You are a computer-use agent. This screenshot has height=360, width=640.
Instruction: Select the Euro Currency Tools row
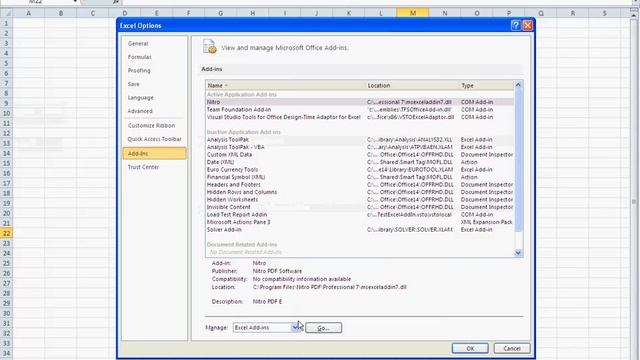[x=360, y=169]
